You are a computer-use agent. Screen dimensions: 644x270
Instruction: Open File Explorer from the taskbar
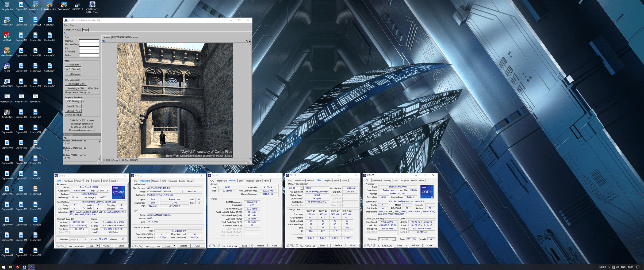click(10, 267)
